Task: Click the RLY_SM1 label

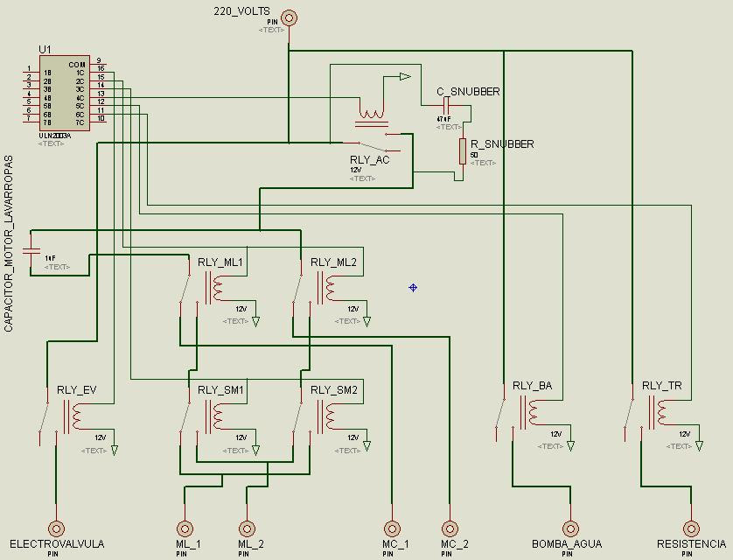Action: pos(220,390)
